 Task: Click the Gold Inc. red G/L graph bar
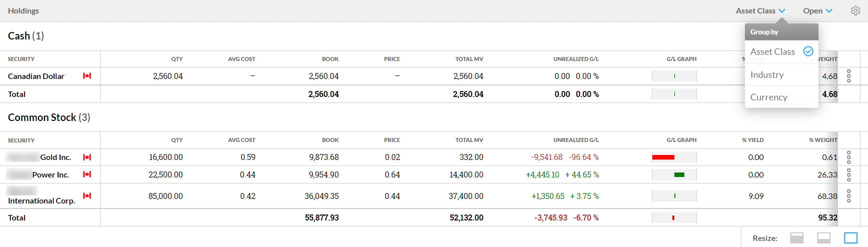pyautogui.click(x=663, y=157)
